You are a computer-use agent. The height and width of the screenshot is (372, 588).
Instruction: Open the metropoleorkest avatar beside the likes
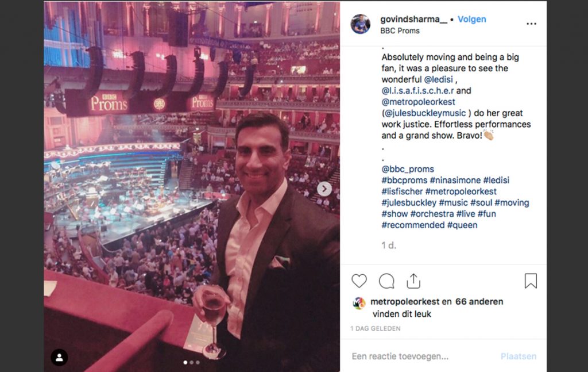point(359,303)
